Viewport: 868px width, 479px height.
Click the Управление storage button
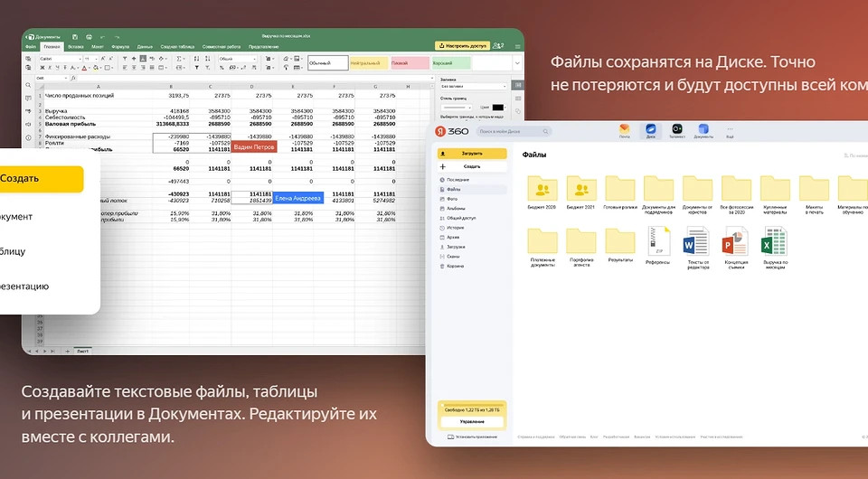473,422
